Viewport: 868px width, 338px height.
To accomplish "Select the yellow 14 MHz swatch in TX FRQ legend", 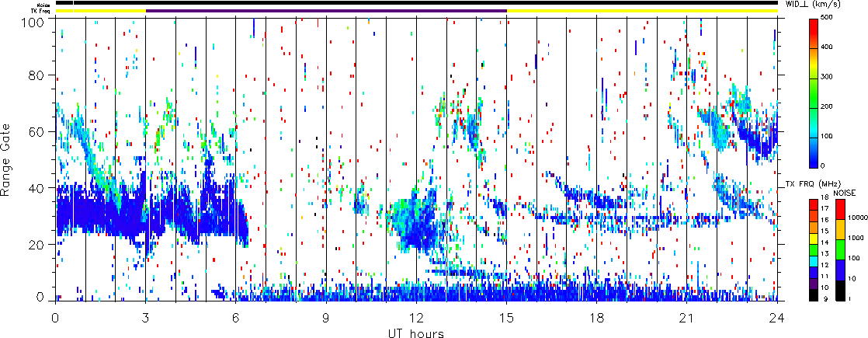I will 812,240.
